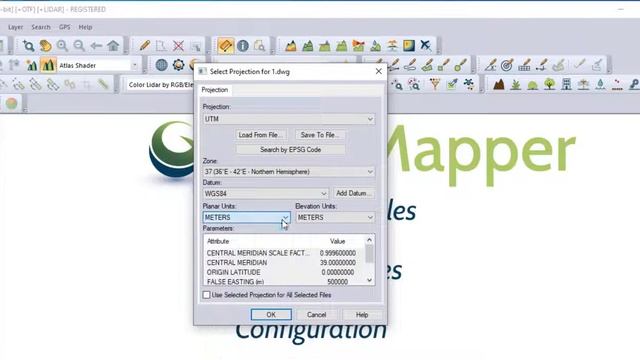Expand the Planar Units METERS dropdown
640x360 pixels.
[247, 217]
